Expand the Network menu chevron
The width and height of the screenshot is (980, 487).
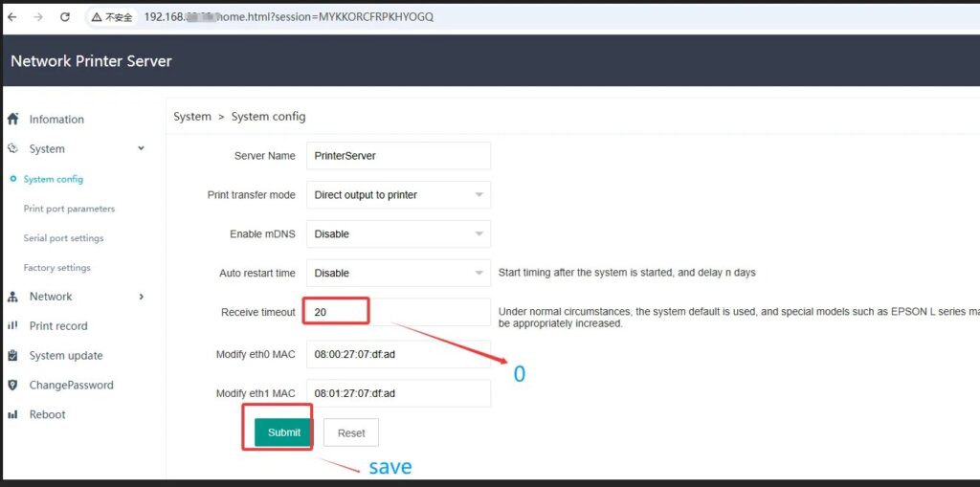pyautogui.click(x=142, y=297)
